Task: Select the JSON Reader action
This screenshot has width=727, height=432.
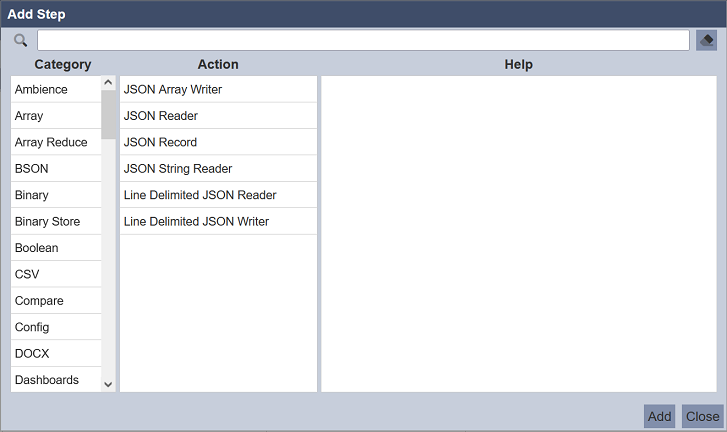Action: [x=218, y=116]
